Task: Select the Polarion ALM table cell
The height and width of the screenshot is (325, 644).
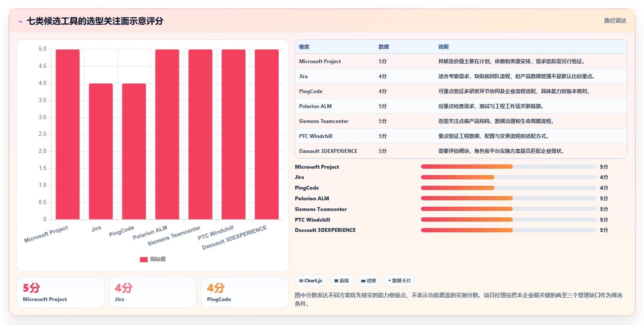Action: pyautogui.click(x=315, y=106)
